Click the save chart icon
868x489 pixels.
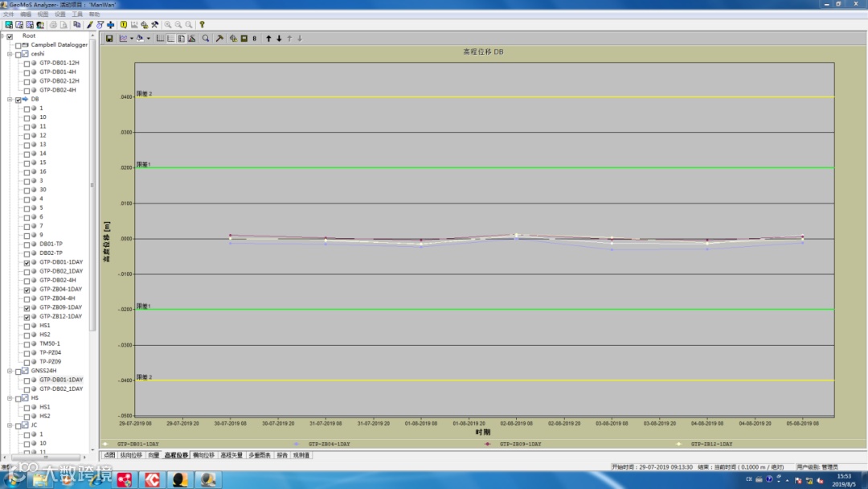(x=109, y=38)
